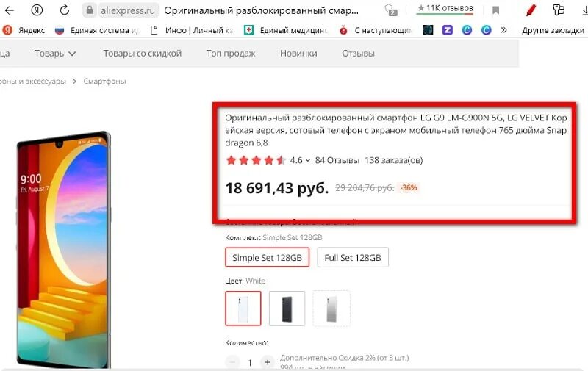This screenshot has height=371, width=588.
Task: Click the purple Z bookmark icon
Action: [x=448, y=30]
